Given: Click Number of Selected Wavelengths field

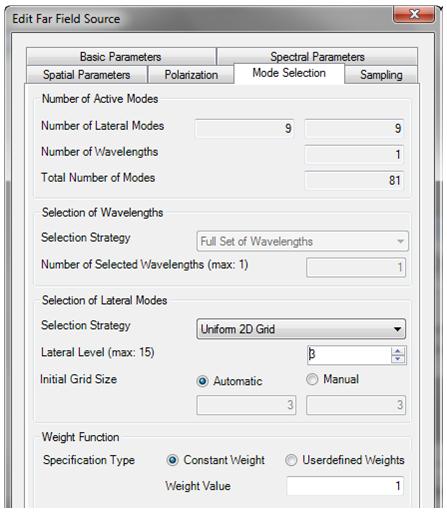Looking at the screenshot, I should [356, 267].
